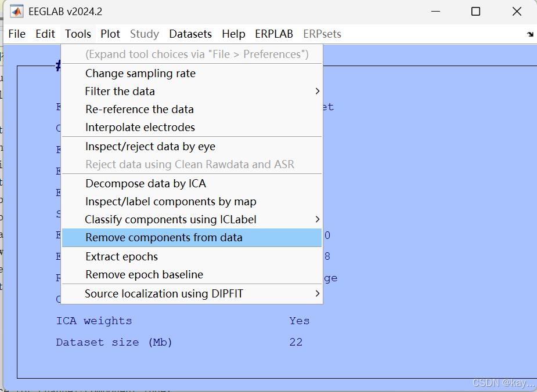Expand the "Filter the data" submenu
This screenshot has height=392, width=537.
pos(120,91)
